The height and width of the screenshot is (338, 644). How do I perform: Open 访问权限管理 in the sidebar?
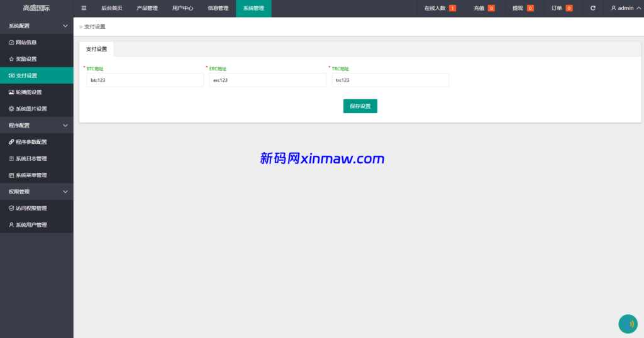click(x=36, y=209)
